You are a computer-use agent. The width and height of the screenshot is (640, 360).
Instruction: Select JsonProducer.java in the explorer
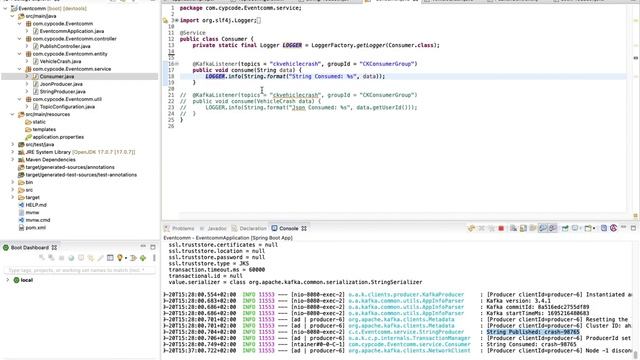[x=61, y=84]
